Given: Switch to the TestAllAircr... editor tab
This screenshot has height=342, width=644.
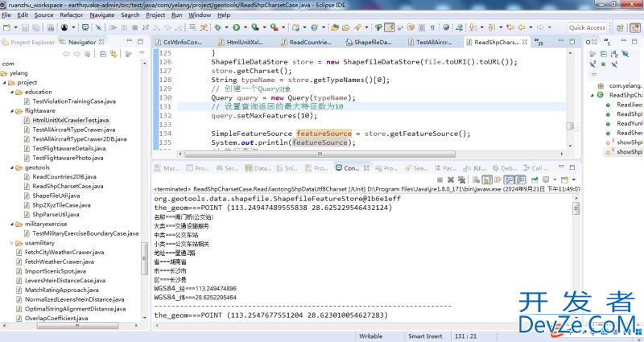Looking at the screenshot, I should (430, 42).
